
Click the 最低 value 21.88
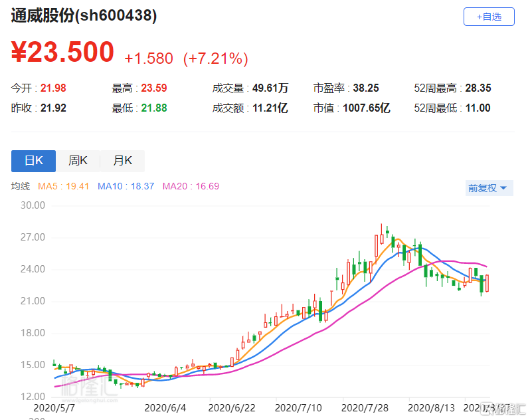154,108
